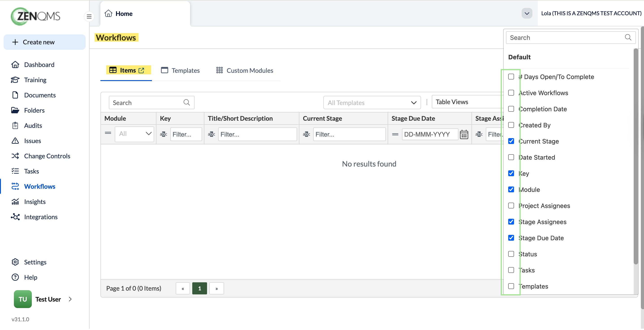Click the Current Stage filter type icon
This screenshot has height=330, width=644.
pyautogui.click(x=307, y=134)
